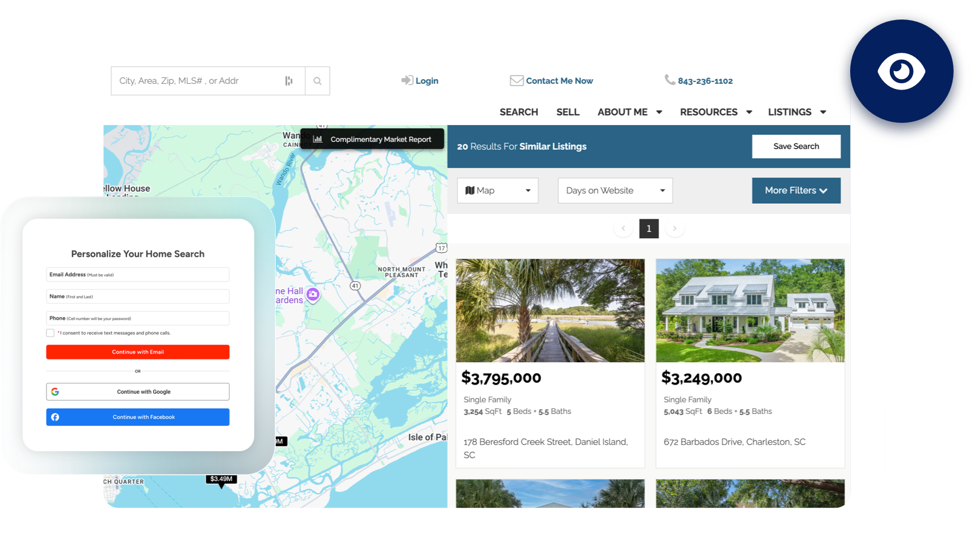Click the large eye icon badge
The image size is (980, 543).
pos(901,72)
